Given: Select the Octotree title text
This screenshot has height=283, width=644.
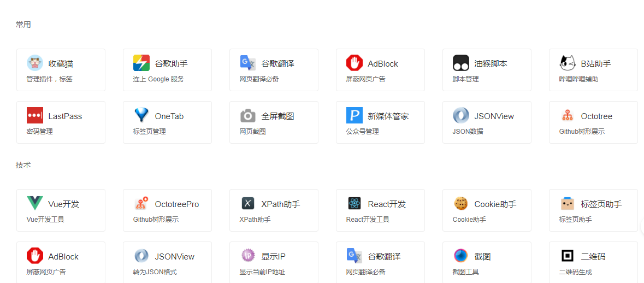Looking at the screenshot, I should [596, 116].
